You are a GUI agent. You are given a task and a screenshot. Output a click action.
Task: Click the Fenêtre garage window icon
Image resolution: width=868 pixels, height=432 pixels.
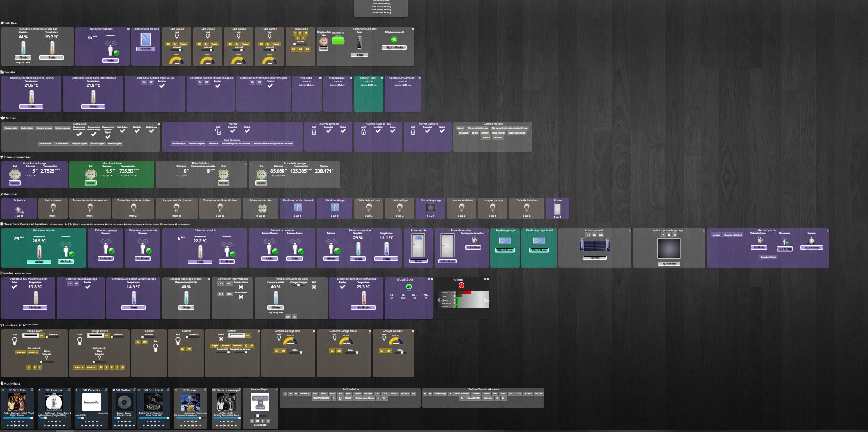pos(505,240)
